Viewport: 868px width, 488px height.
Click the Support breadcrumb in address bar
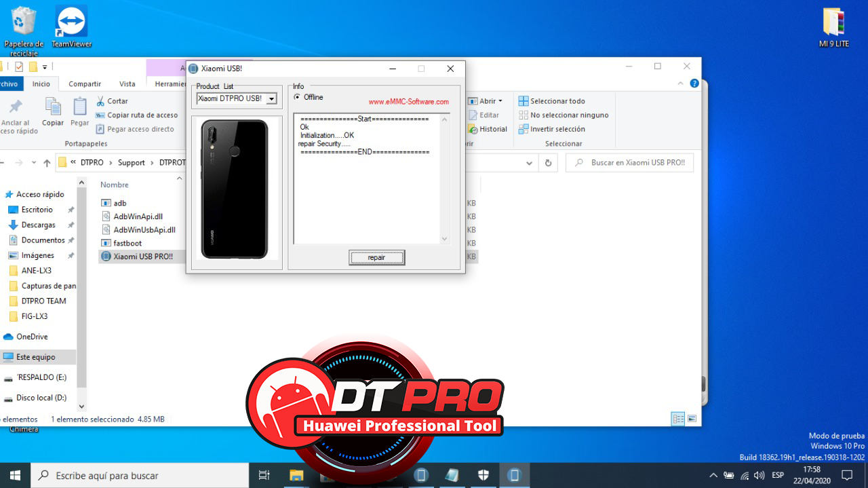[132, 163]
